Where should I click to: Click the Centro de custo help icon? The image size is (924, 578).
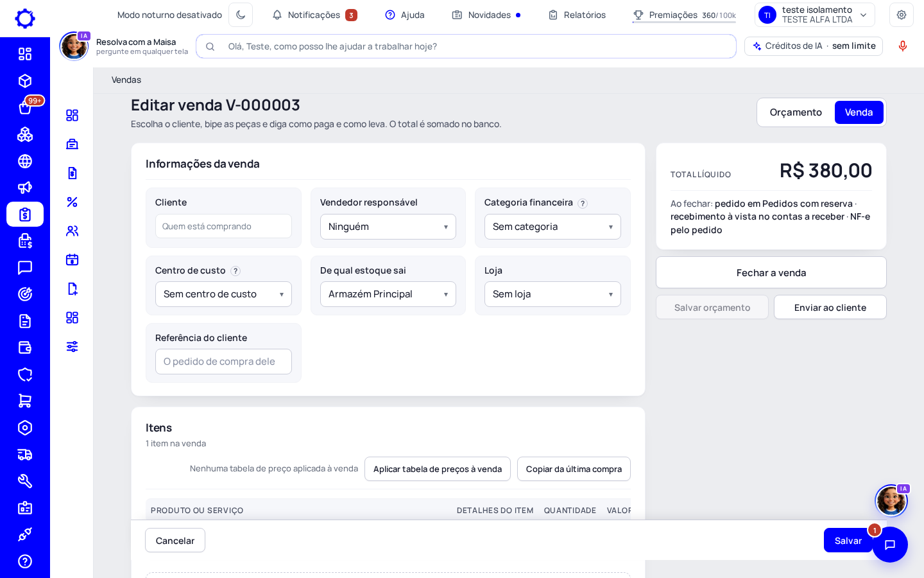235,271
